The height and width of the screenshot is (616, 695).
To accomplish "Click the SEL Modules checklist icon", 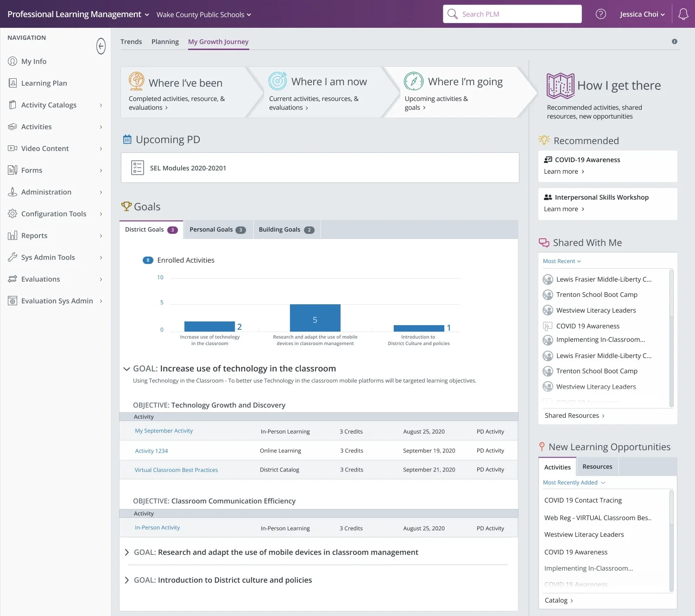I will point(137,168).
